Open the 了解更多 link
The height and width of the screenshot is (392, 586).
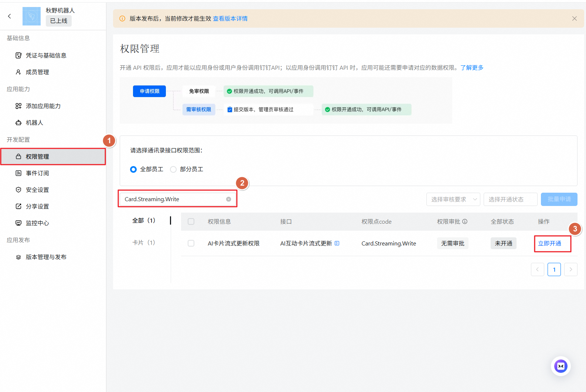pyautogui.click(x=472, y=68)
